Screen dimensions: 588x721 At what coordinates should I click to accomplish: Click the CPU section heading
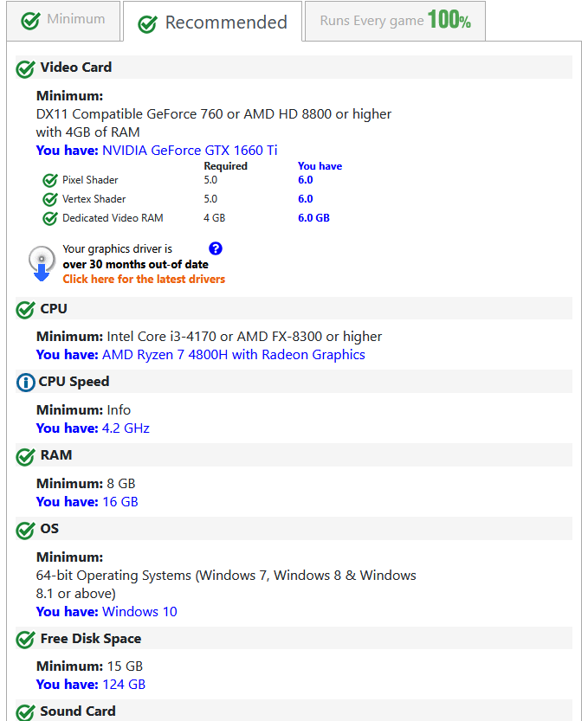[54, 308]
